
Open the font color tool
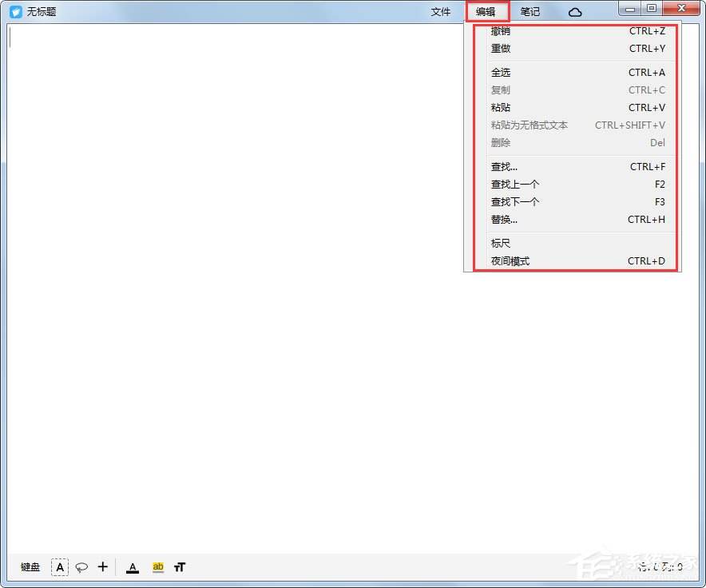(133, 567)
